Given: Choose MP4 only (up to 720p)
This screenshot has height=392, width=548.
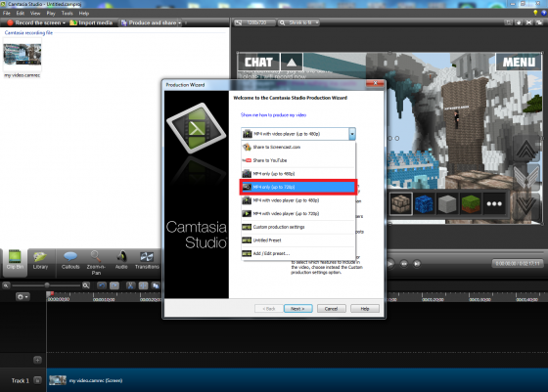Looking at the screenshot, I should tap(298, 187).
